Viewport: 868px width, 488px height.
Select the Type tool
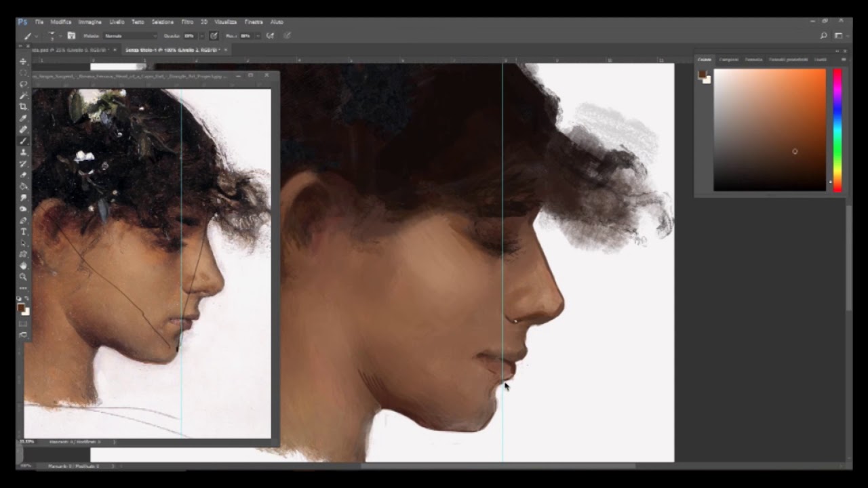click(x=23, y=231)
